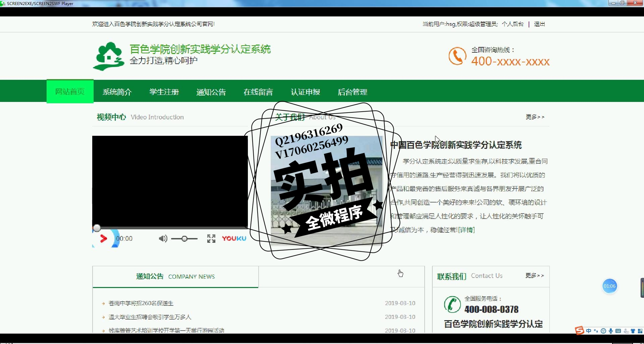The width and height of the screenshot is (644, 344).
Task: Click the 百色学院创新实践学分认定系统 site title
Action: point(200,49)
